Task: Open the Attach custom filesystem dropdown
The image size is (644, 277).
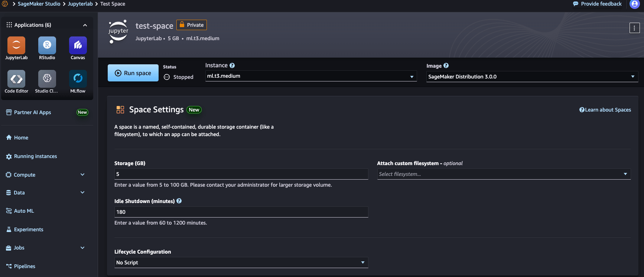Action: pos(504,174)
